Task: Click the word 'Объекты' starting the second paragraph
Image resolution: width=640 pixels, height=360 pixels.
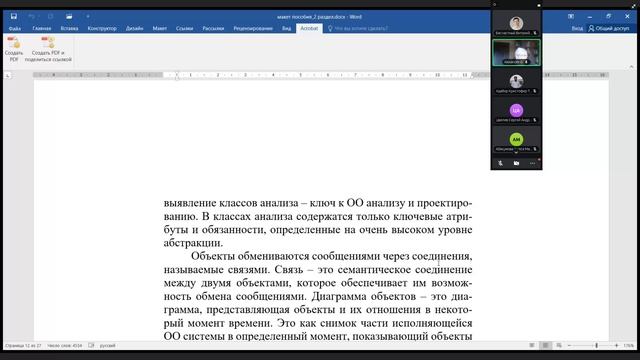Action: coord(212,256)
